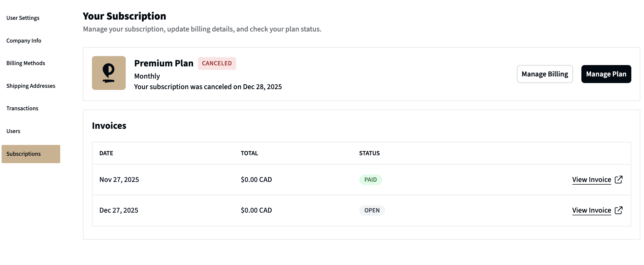Open User Settings in sidebar
This screenshot has height=265, width=644.
pos(23,18)
